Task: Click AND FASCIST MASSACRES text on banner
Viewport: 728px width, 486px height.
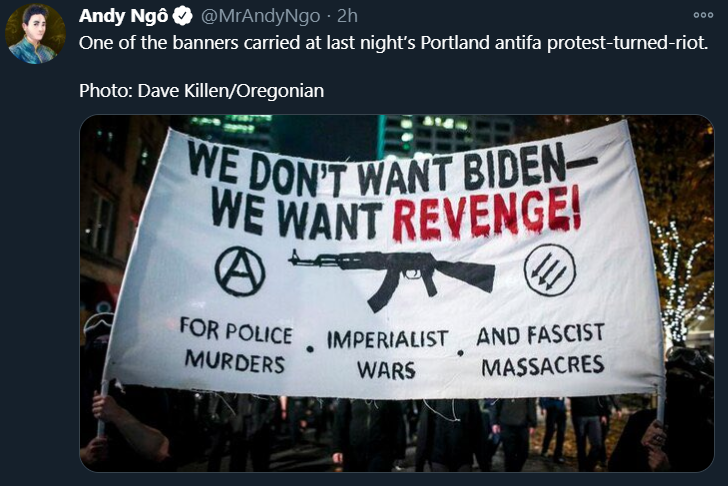Action: pyautogui.click(x=541, y=350)
